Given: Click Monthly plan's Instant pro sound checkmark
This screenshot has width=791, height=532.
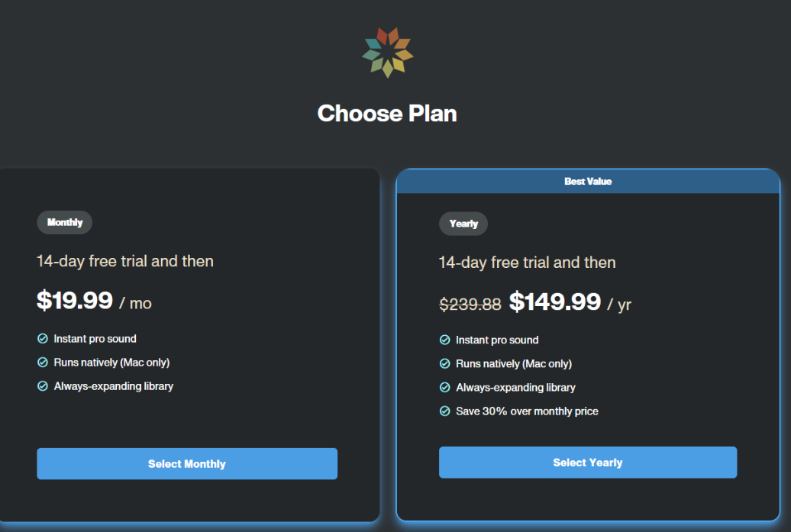Looking at the screenshot, I should click(43, 338).
